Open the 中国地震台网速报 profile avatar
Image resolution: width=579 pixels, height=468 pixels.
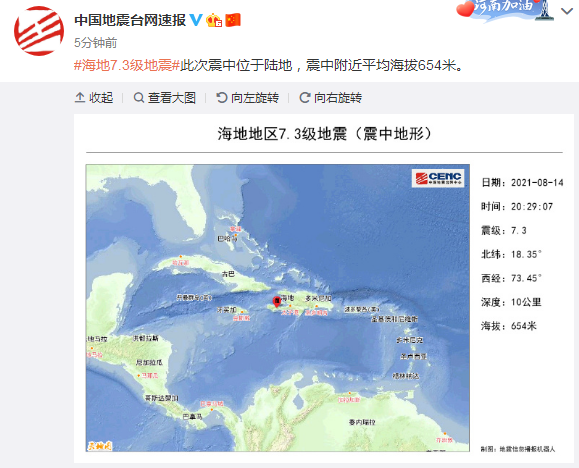[39, 31]
